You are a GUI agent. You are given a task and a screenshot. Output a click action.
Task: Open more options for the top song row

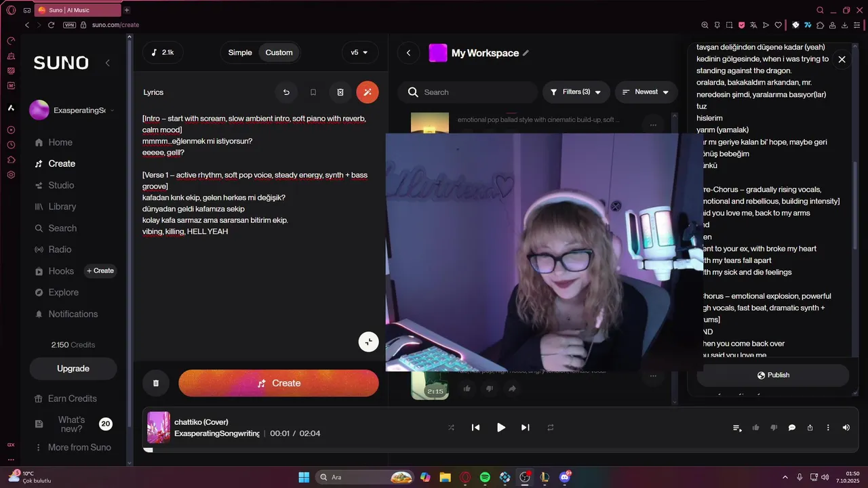[x=653, y=125]
